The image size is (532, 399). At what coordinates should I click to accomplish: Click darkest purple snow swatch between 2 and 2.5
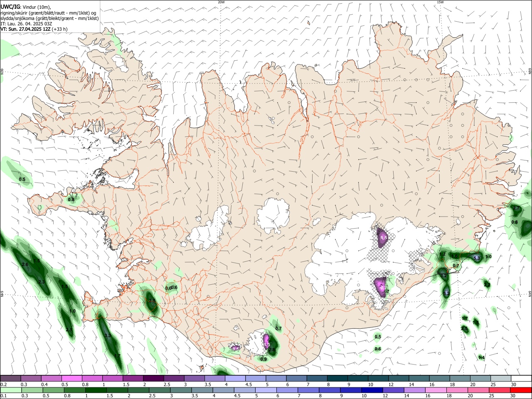tap(154, 378)
